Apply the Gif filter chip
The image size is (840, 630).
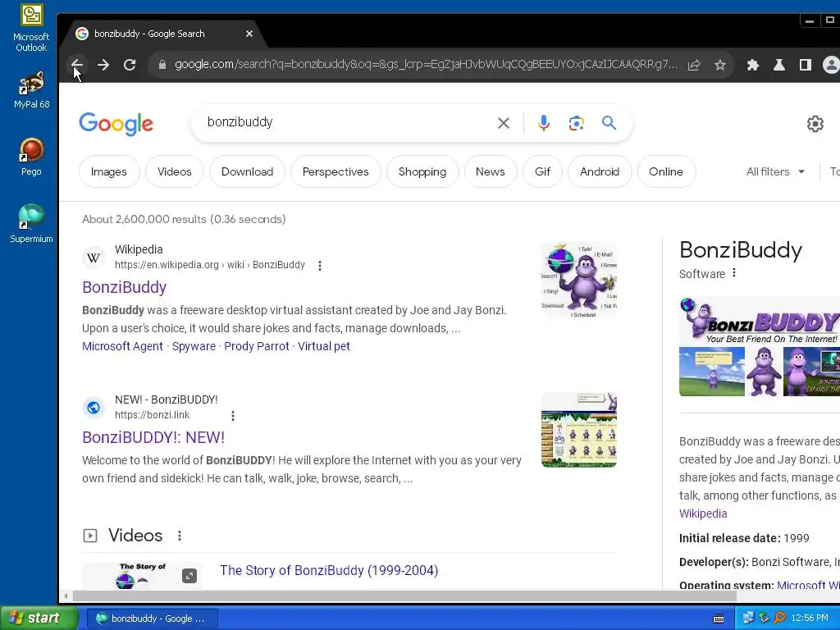click(542, 171)
